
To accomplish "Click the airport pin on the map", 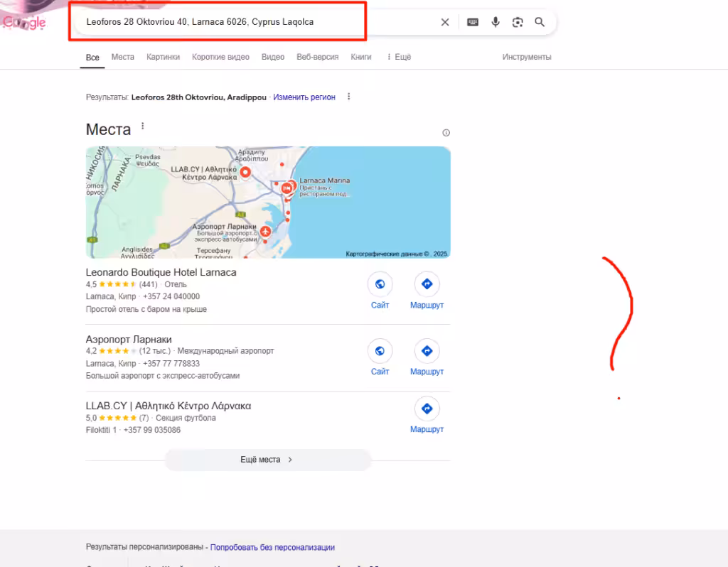I will 266,231.
